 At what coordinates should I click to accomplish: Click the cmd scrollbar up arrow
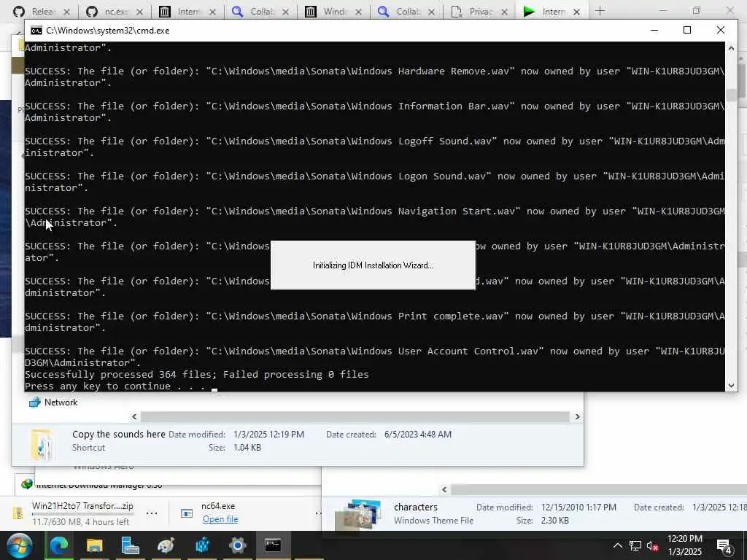point(731,48)
